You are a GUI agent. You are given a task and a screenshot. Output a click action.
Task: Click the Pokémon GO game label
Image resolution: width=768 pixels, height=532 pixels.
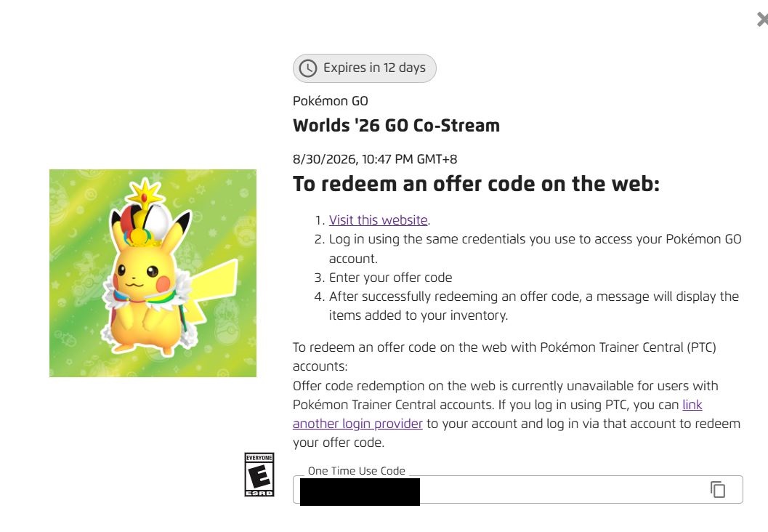pos(330,101)
